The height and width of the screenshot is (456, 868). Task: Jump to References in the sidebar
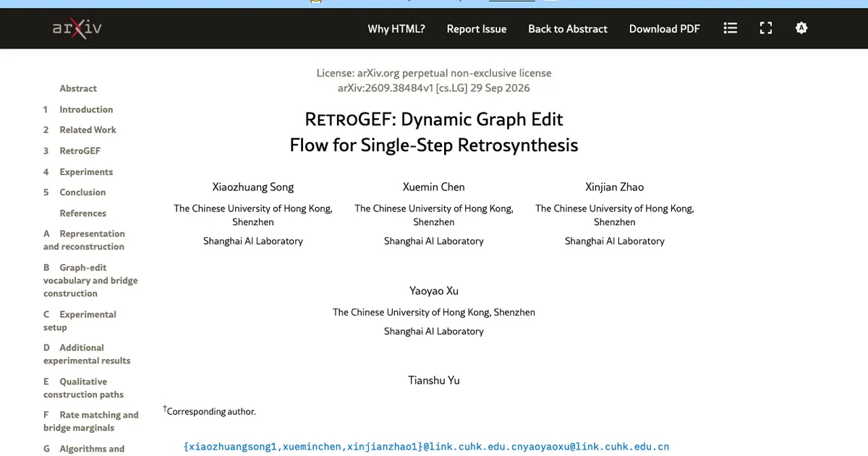coord(82,213)
